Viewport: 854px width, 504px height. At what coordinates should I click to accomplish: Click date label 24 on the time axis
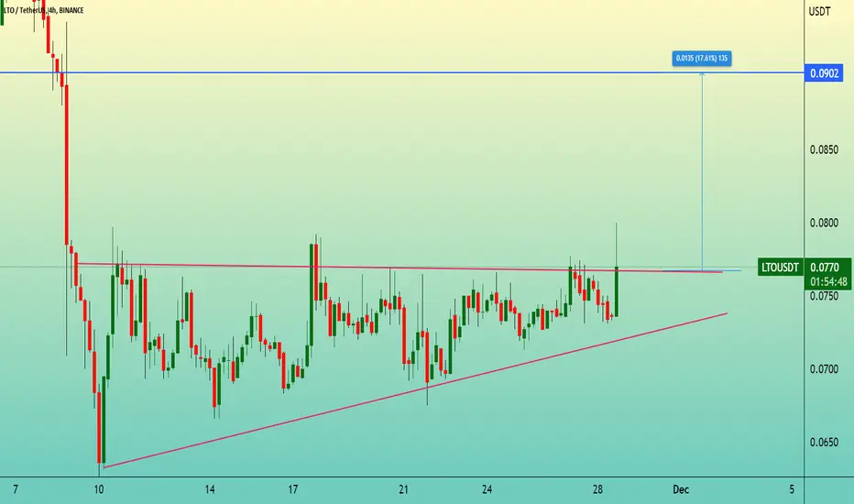[x=487, y=489]
